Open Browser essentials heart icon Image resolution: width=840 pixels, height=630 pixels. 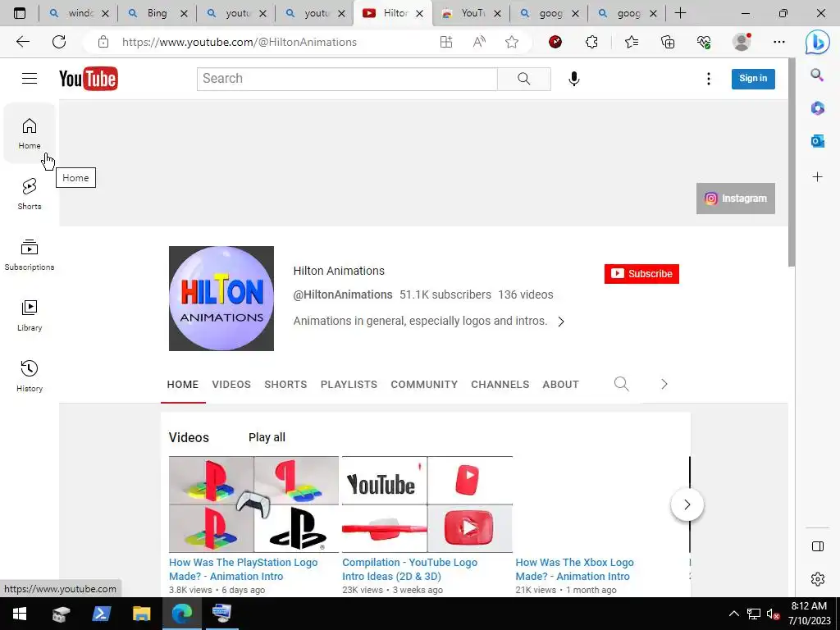point(704,42)
